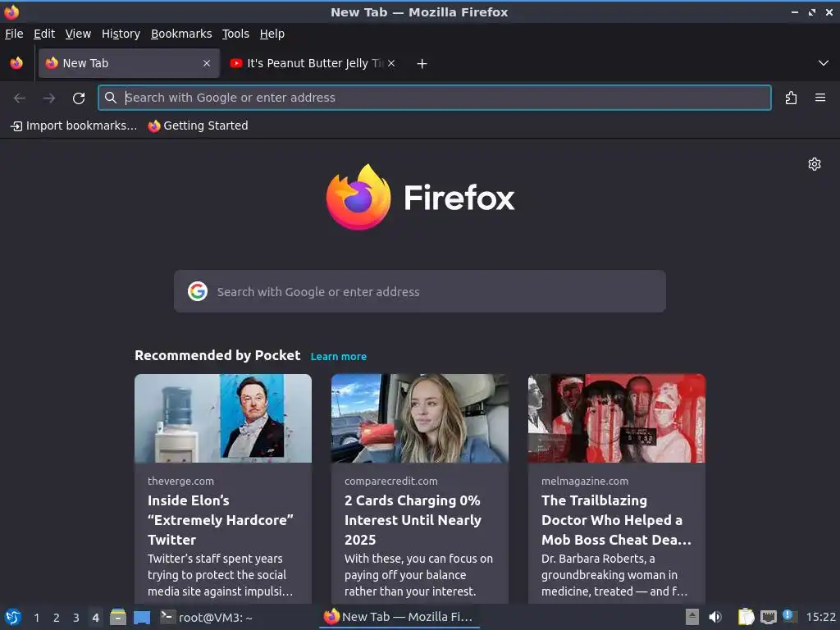Open the volume speaker tray icon
Image resolution: width=840 pixels, height=630 pixels.
(x=715, y=617)
